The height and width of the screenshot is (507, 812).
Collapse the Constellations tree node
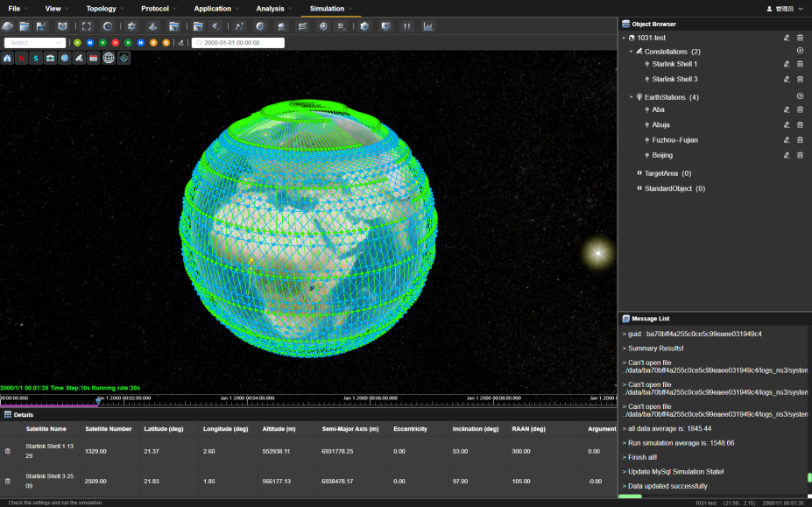[631, 52]
